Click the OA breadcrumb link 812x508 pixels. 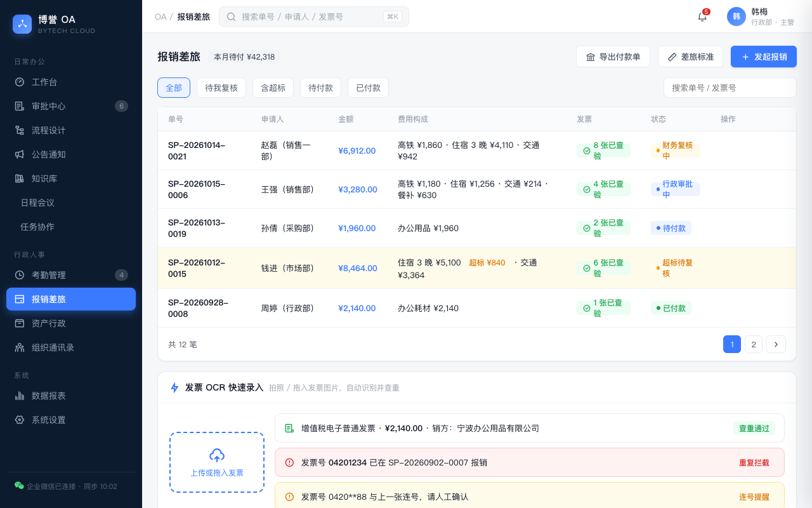point(160,17)
